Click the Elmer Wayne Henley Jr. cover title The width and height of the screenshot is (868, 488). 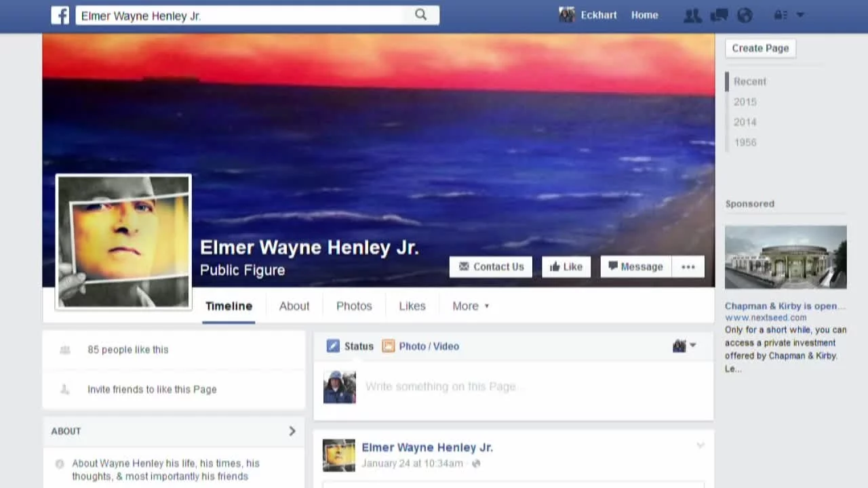click(x=309, y=247)
